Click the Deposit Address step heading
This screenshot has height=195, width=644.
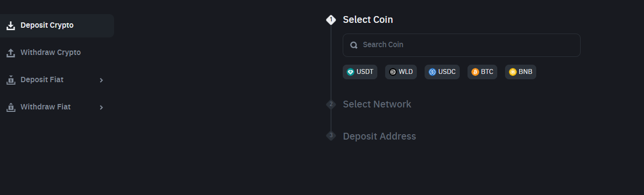pyautogui.click(x=379, y=136)
